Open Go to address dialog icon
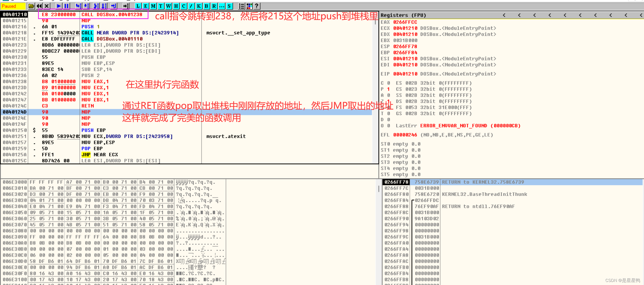The image size is (644, 285). point(126,6)
